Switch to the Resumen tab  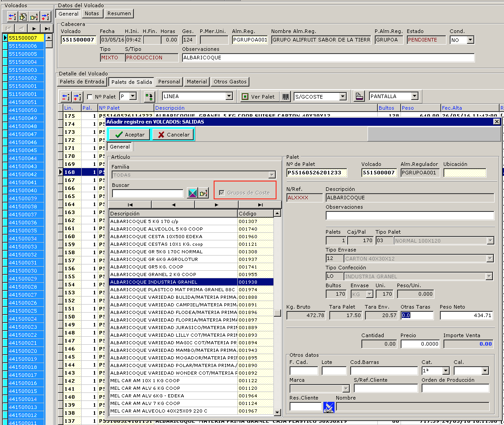coord(119,13)
